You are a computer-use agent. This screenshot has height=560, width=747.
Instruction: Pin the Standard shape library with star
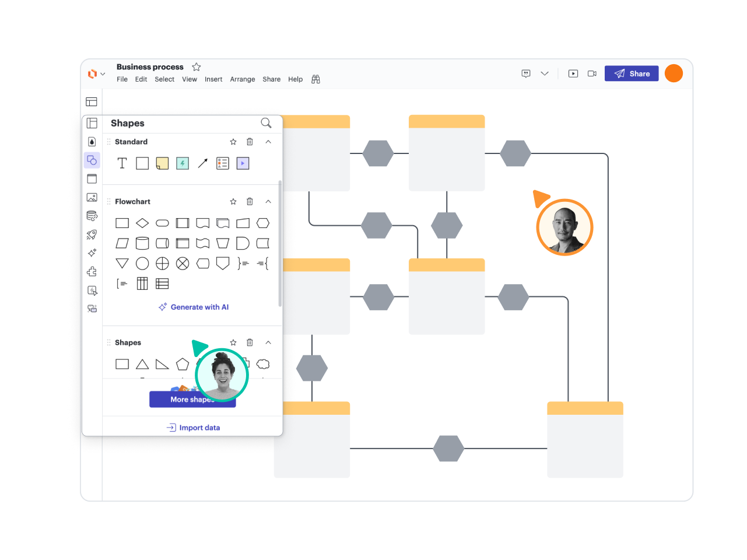point(233,142)
